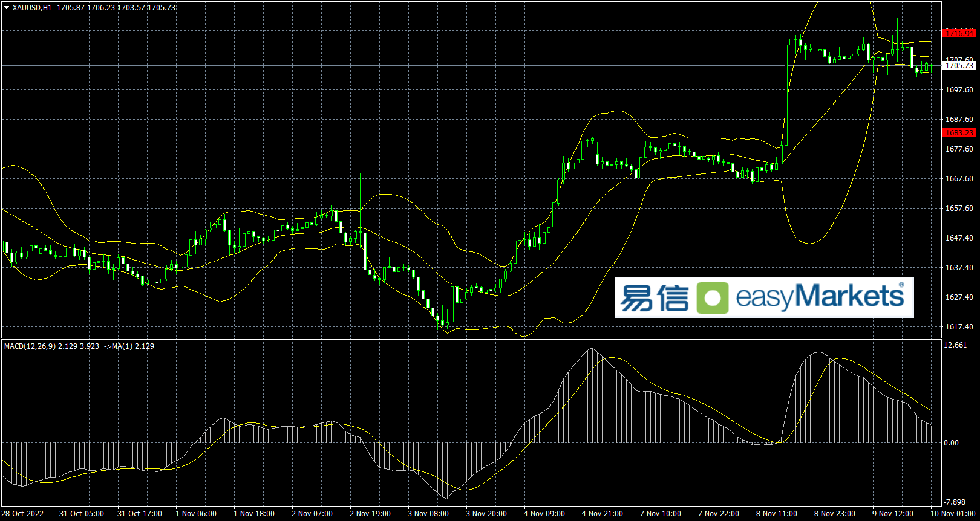Click MACD scale value 12.661

(x=956, y=345)
